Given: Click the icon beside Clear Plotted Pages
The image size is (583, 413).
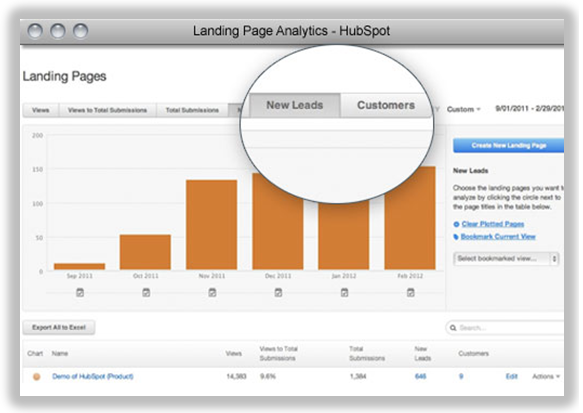Looking at the screenshot, I should tap(456, 224).
